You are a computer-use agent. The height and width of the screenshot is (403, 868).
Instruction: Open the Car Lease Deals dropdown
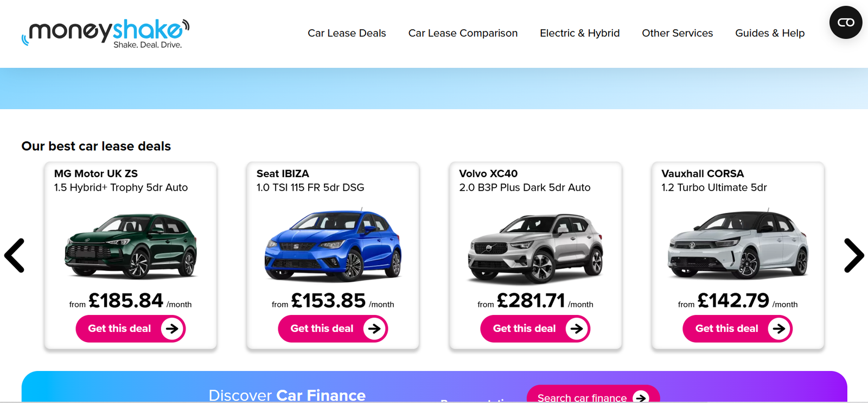[347, 33]
